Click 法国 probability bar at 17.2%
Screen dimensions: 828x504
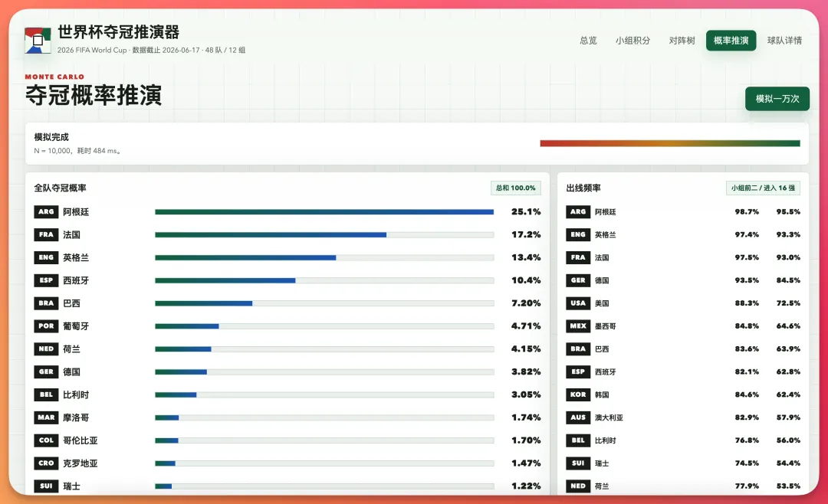click(324, 235)
